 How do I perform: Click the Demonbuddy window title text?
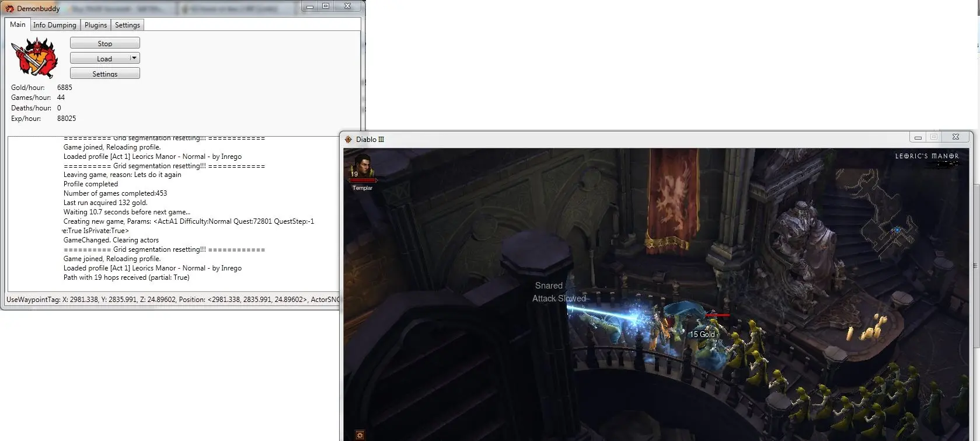coord(39,9)
